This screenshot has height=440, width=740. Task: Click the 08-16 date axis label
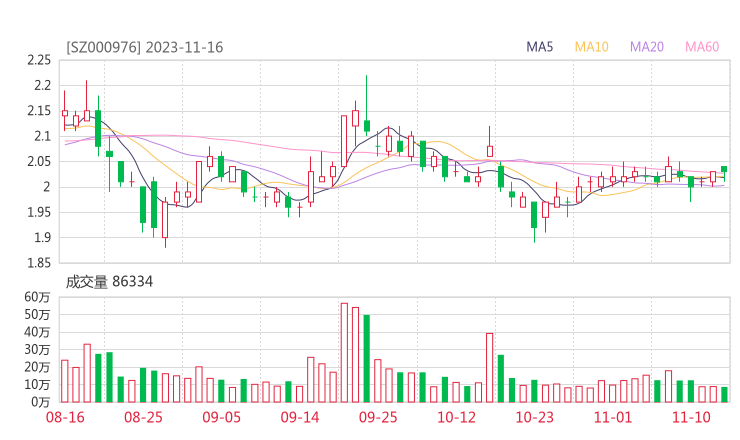(x=65, y=417)
